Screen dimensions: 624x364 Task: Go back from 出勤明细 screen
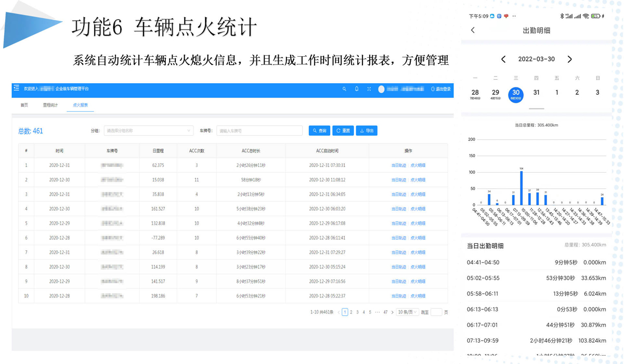473,30
